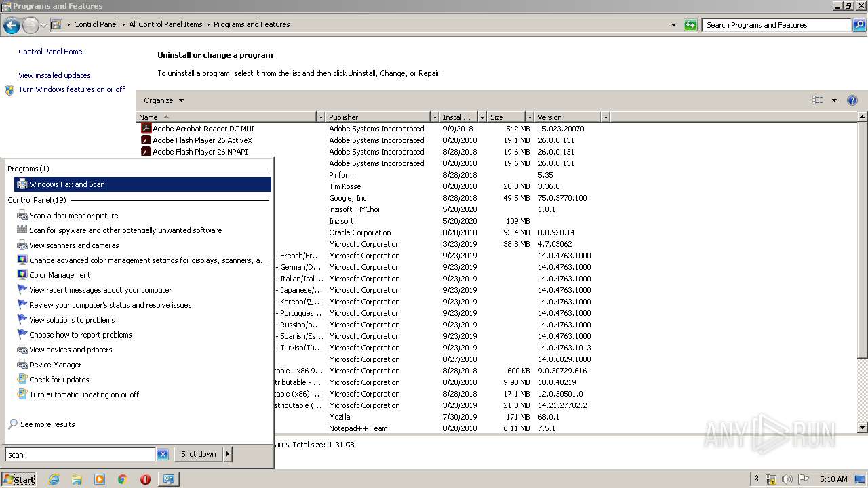Expand the Shut down options arrow

click(227, 455)
